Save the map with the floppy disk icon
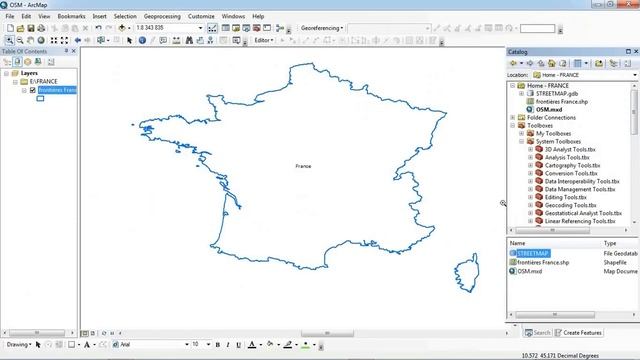Image resolution: width=640 pixels, height=360 pixels. click(31, 28)
